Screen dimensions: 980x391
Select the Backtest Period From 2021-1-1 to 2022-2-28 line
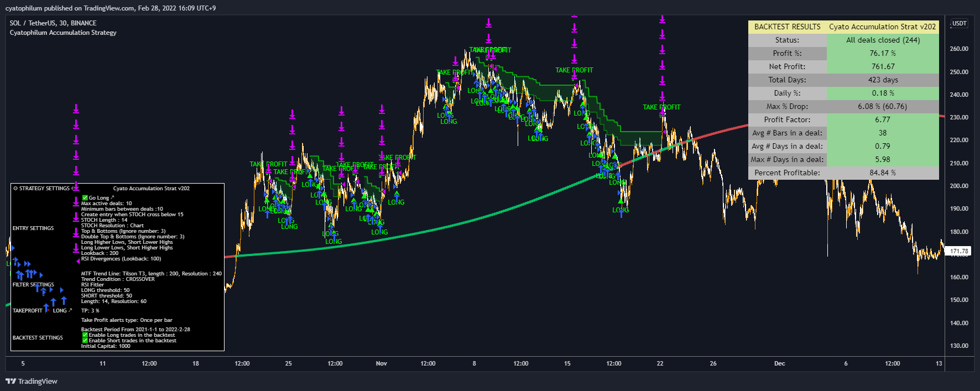(135, 329)
